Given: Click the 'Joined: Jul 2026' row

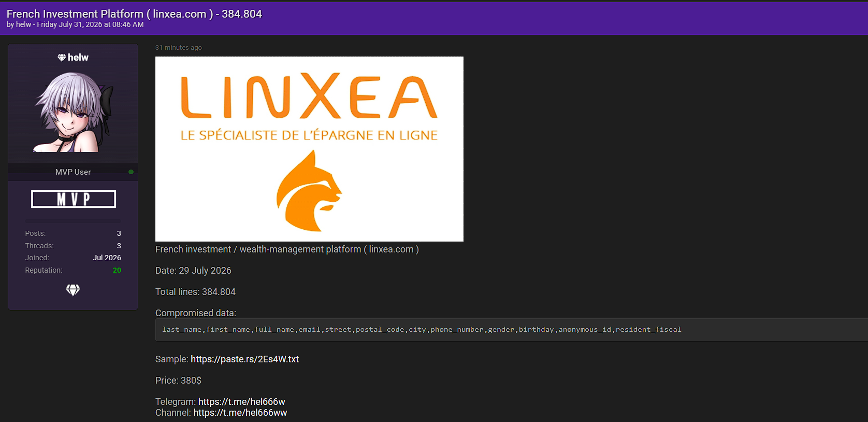Looking at the screenshot, I should click(x=73, y=258).
